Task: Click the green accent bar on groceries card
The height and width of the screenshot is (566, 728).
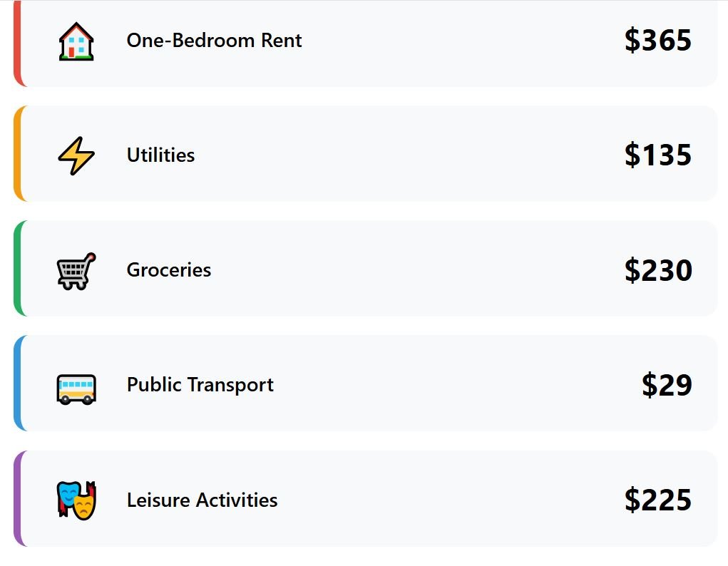Action: click(x=16, y=268)
